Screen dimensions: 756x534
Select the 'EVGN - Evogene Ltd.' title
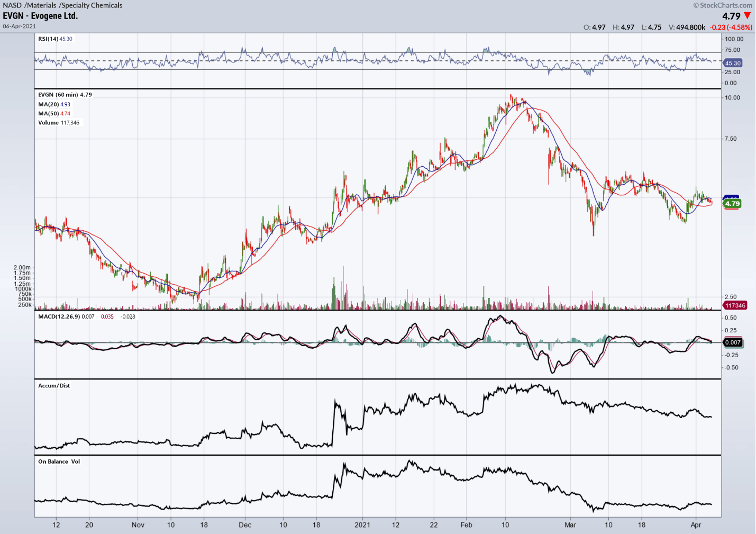pyautogui.click(x=40, y=16)
